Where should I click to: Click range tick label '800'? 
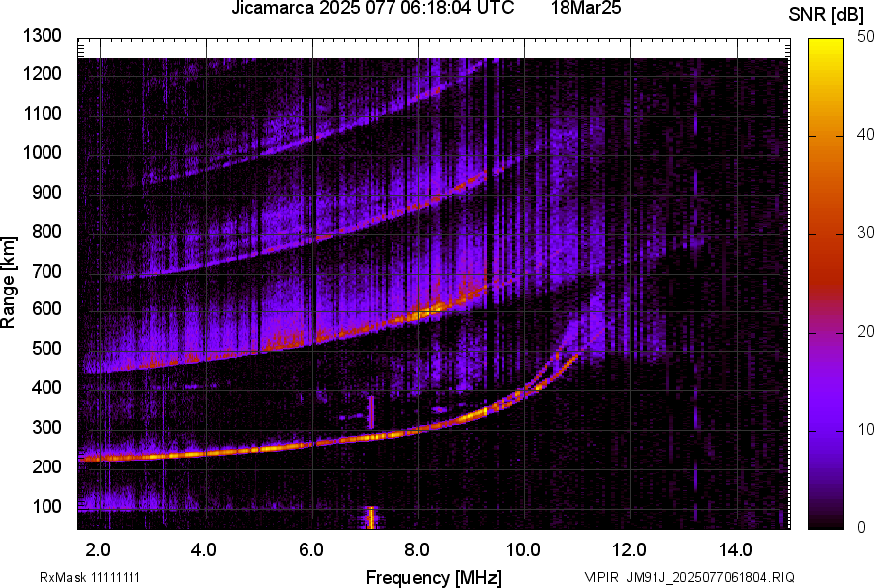46,231
